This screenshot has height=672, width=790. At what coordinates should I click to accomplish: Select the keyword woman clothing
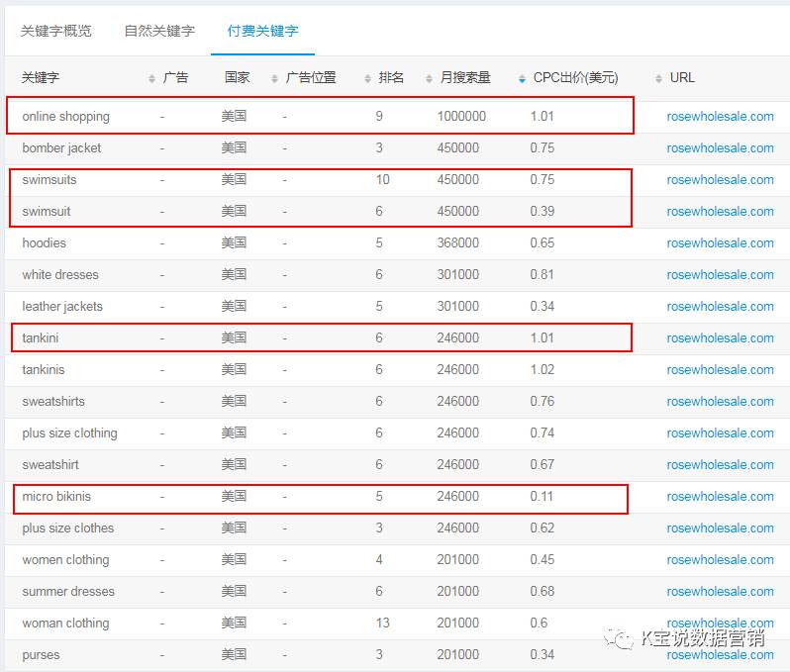tap(65, 624)
